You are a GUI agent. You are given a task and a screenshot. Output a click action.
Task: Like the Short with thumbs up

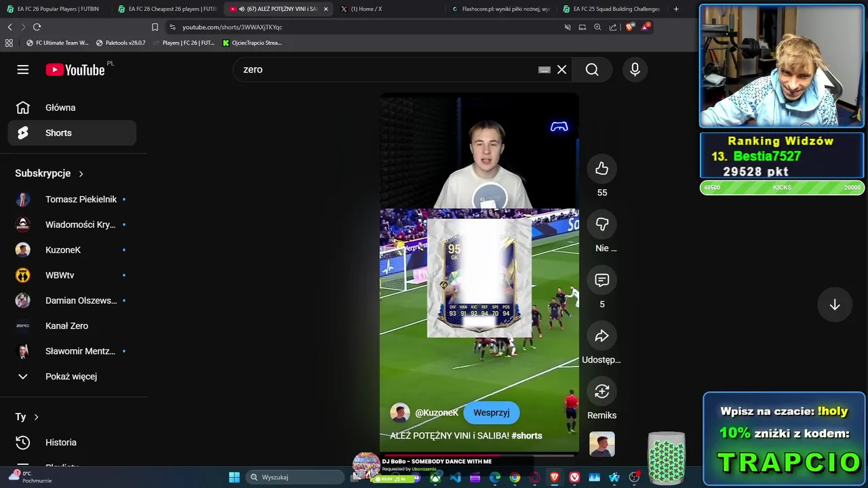601,169
